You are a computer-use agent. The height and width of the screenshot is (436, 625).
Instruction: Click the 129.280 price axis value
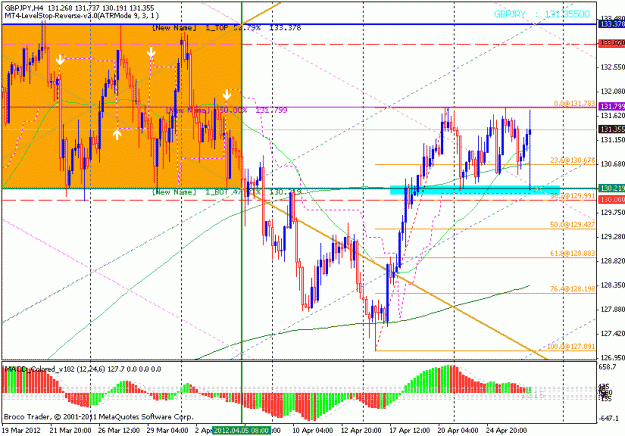[x=612, y=237]
